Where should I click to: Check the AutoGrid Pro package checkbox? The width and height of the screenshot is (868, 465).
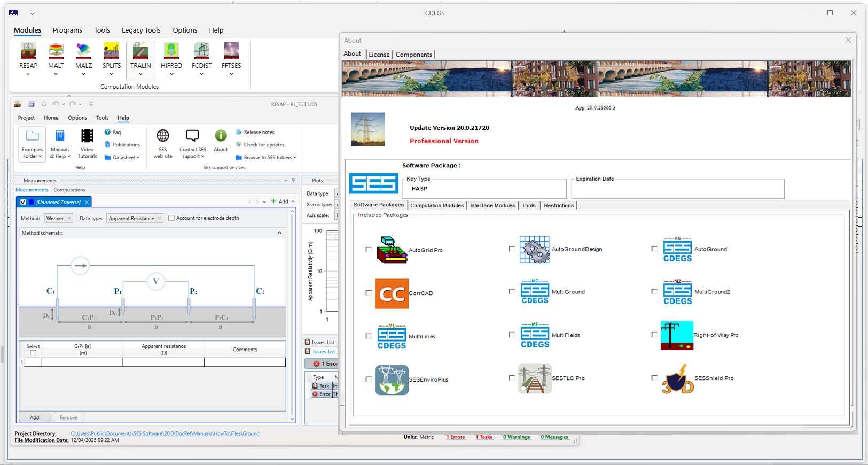369,250
